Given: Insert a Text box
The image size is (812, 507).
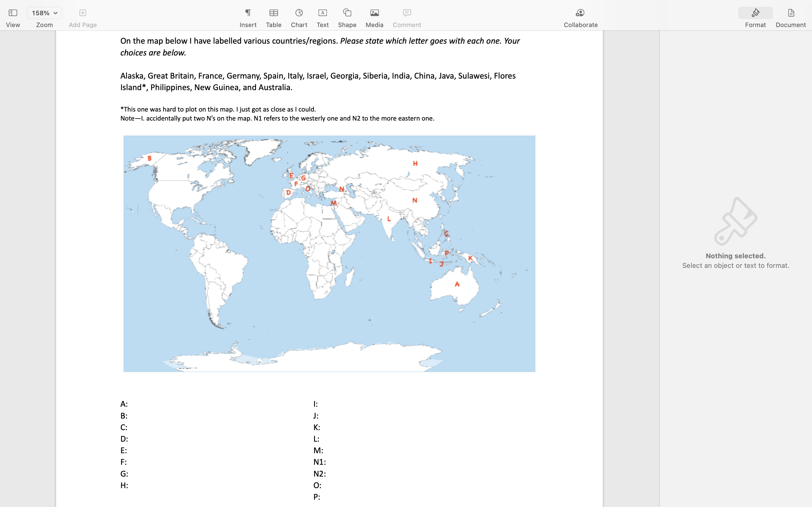Looking at the screenshot, I should tap(323, 13).
